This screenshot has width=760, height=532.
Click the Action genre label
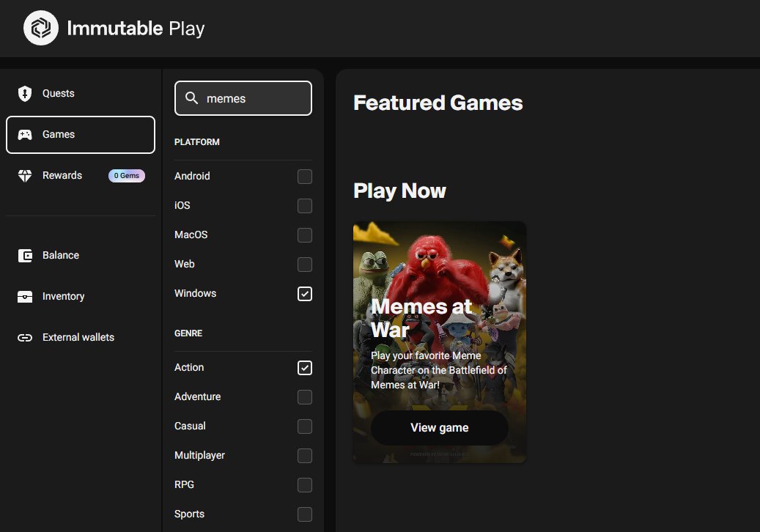189,368
